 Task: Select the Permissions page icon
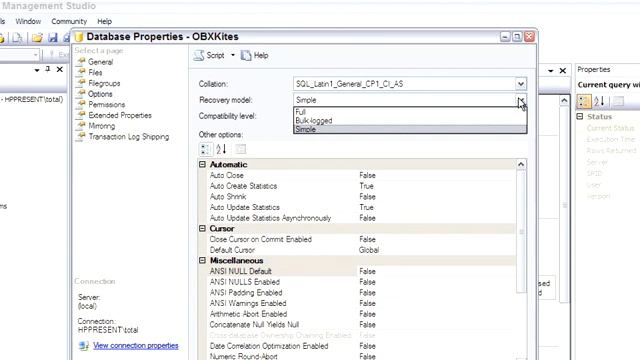click(81, 104)
